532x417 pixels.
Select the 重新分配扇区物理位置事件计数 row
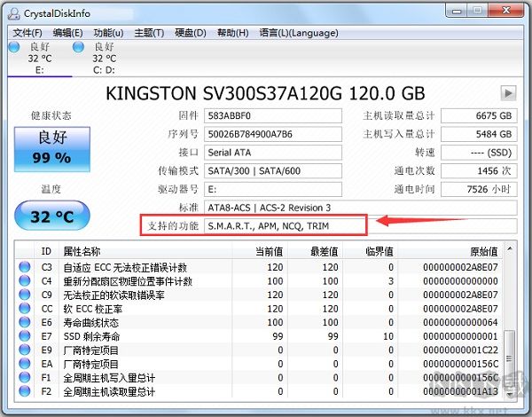pos(259,281)
